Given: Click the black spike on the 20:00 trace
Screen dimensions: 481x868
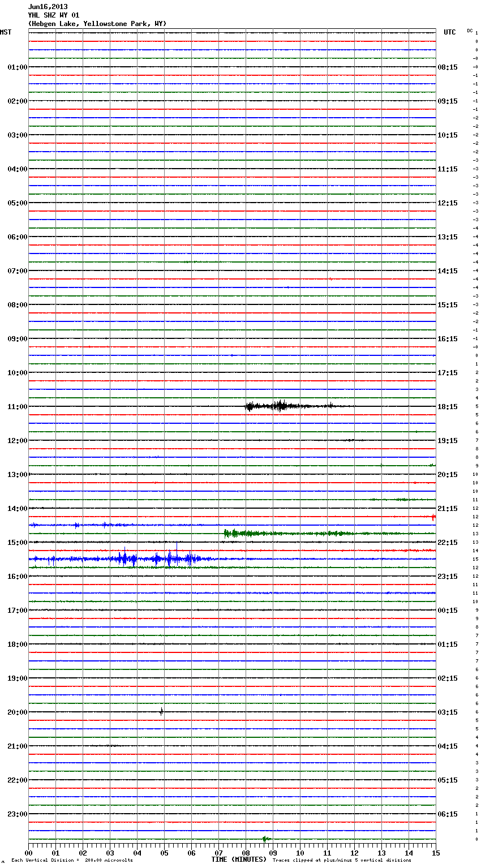Looking at the screenshot, I should [x=161, y=712].
